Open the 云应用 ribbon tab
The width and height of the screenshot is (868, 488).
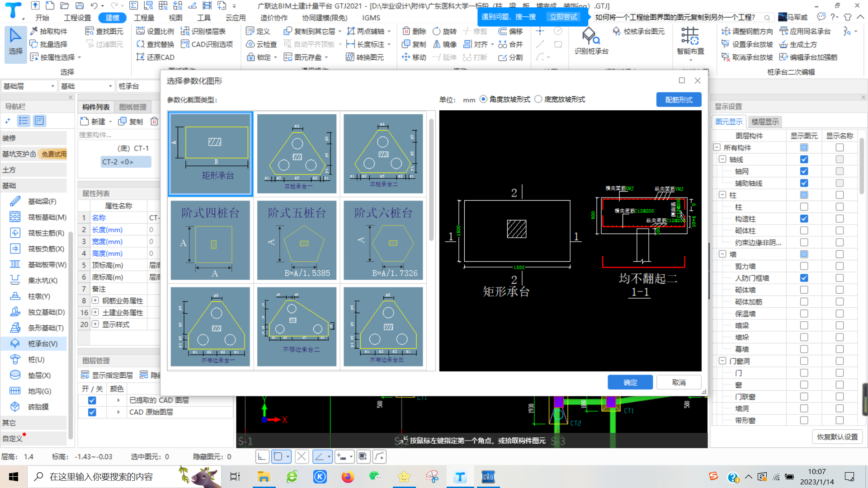coord(236,18)
